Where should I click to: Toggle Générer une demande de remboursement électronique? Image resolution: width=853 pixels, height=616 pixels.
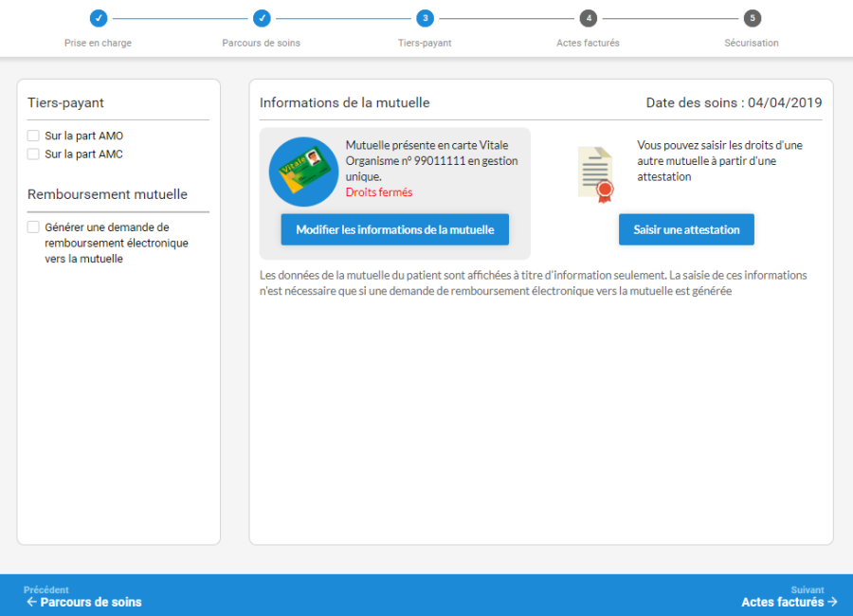[33, 227]
